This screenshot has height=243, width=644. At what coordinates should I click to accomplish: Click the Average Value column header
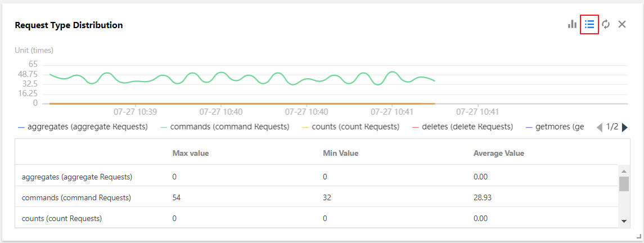(x=498, y=153)
